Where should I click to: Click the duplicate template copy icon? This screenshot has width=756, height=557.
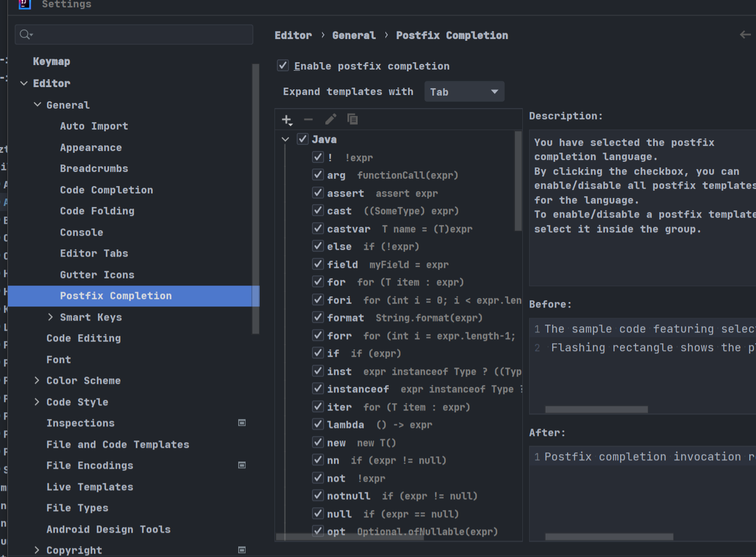point(353,119)
